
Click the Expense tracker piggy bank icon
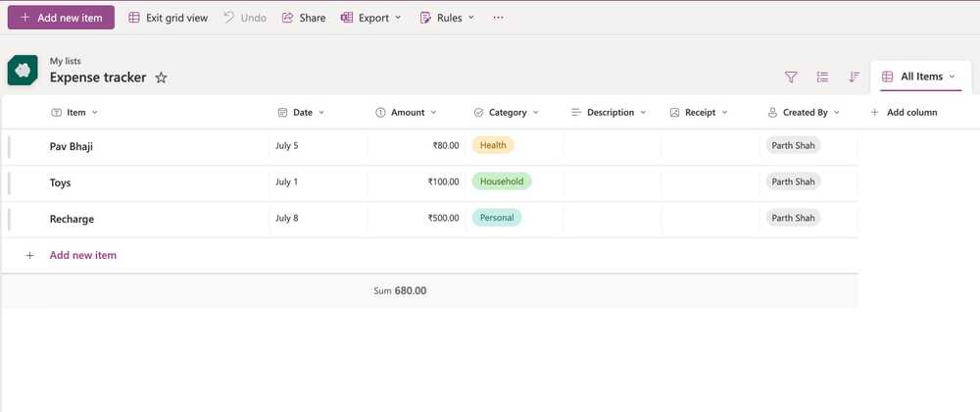[23, 70]
